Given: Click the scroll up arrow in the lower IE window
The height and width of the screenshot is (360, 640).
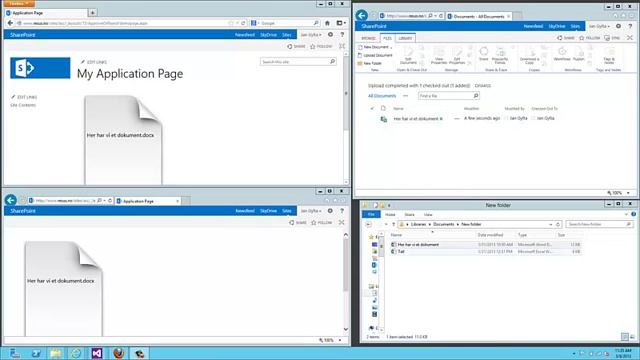Looking at the screenshot, I should pos(346,235).
